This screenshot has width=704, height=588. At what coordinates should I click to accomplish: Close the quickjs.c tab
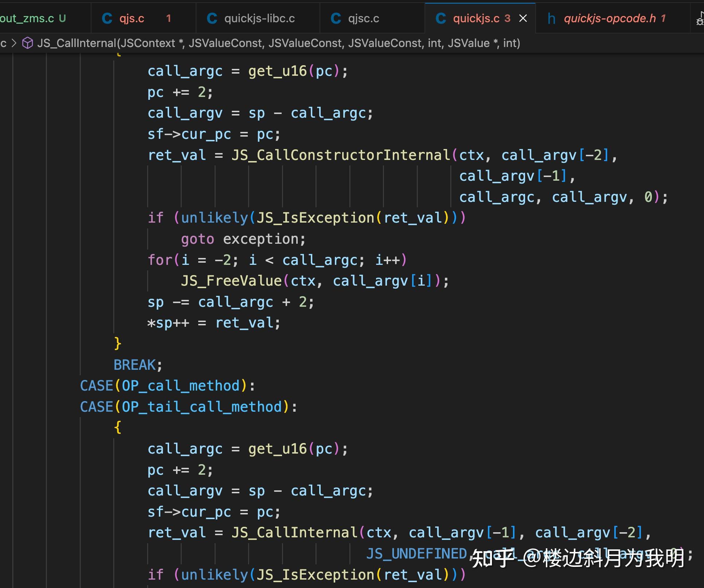coord(523,18)
